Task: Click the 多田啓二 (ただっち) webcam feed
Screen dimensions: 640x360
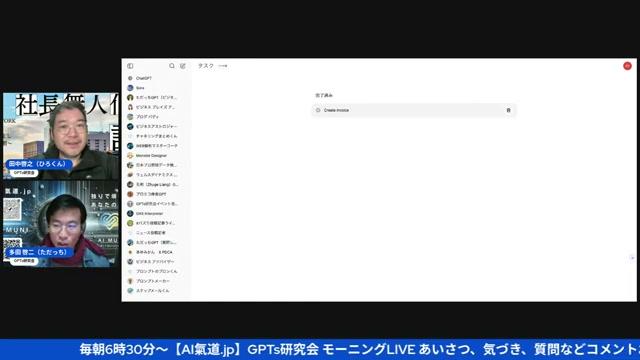Action: 61,224
